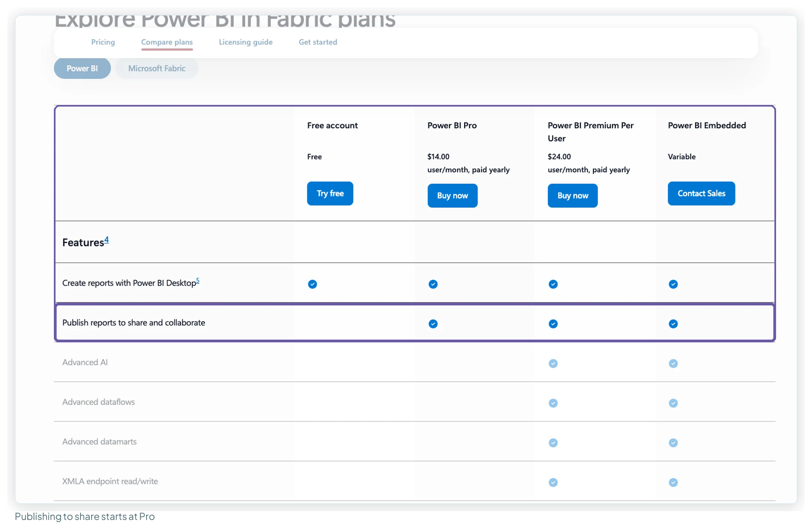Select the Power BI pill toggle
Image resolution: width=812 pixels, height=531 pixels.
tap(82, 68)
